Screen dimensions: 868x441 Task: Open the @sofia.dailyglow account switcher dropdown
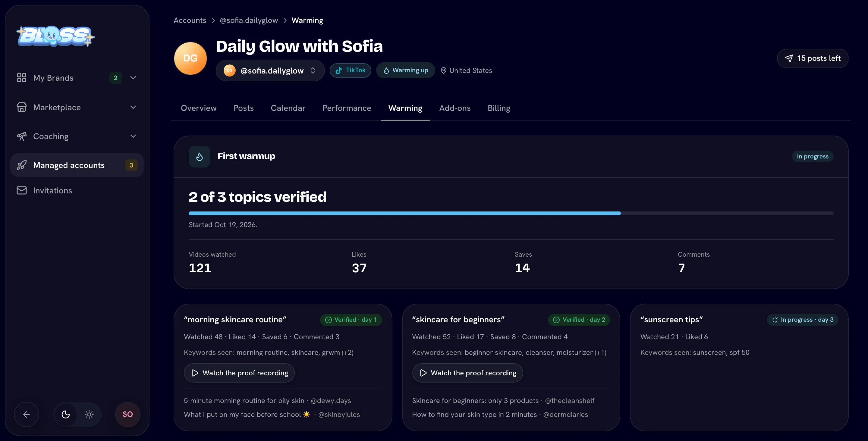[270, 70]
